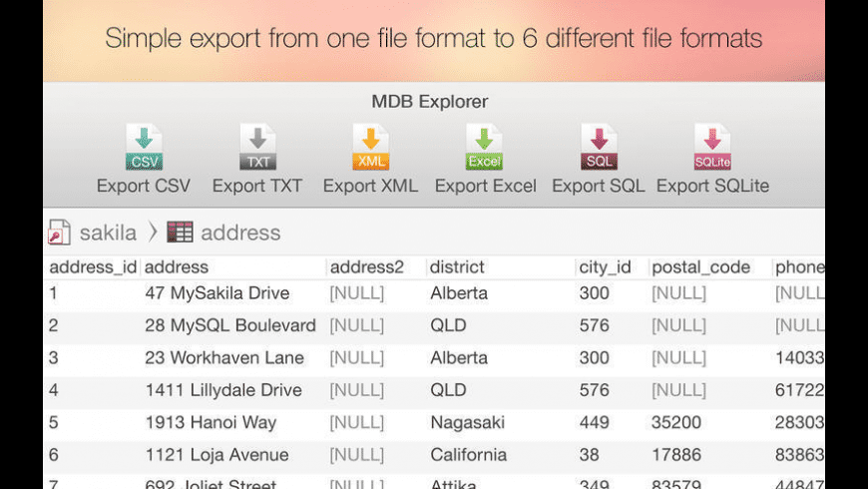The width and height of the screenshot is (868, 489).
Task: Select city_id 449 cell
Action: pyautogui.click(x=594, y=422)
